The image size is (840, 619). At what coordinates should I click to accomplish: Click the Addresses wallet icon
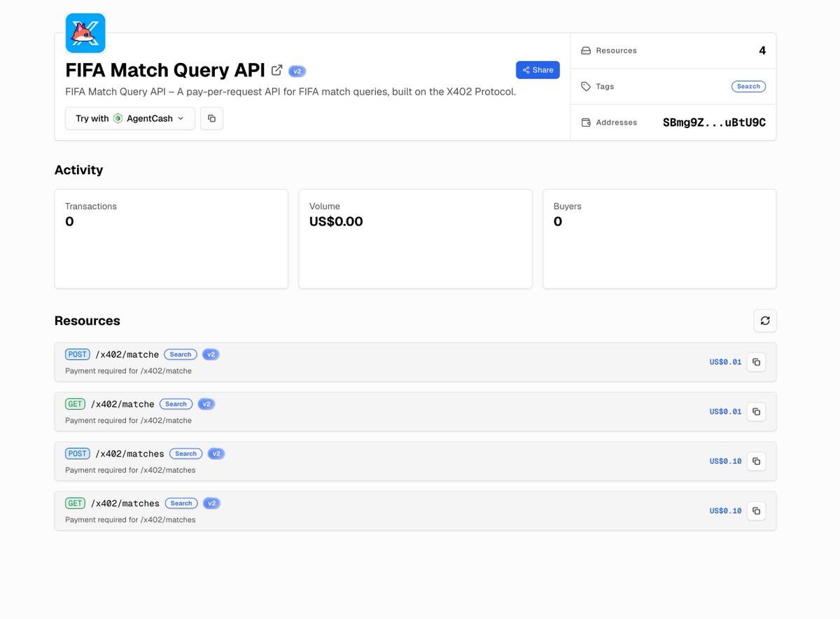[586, 123]
